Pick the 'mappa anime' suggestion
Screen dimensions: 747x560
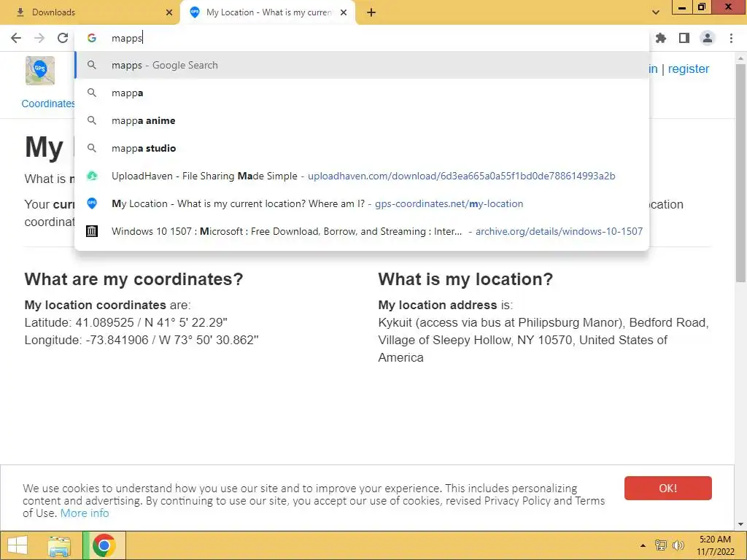click(362, 120)
